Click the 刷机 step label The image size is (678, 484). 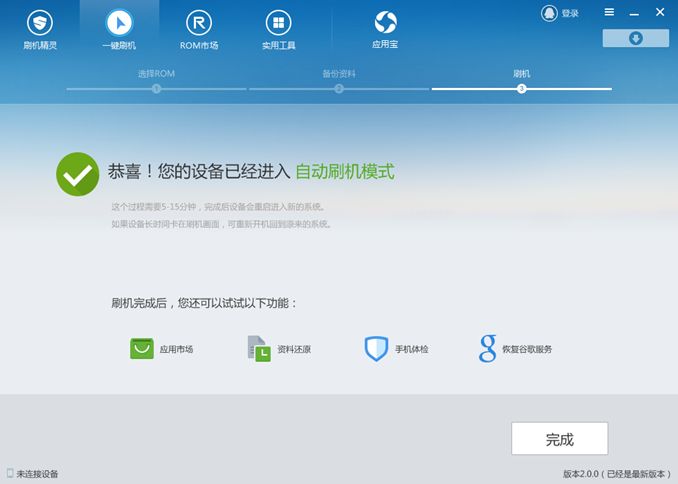521,74
